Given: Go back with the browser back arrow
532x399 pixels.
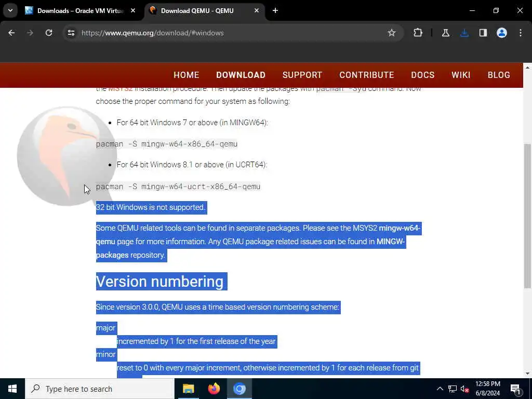Looking at the screenshot, I should (x=11, y=33).
